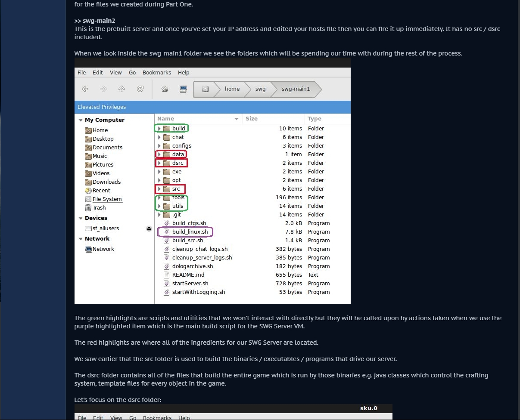Open the View menu
The width and height of the screenshot is (520, 420).
tap(116, 73)
